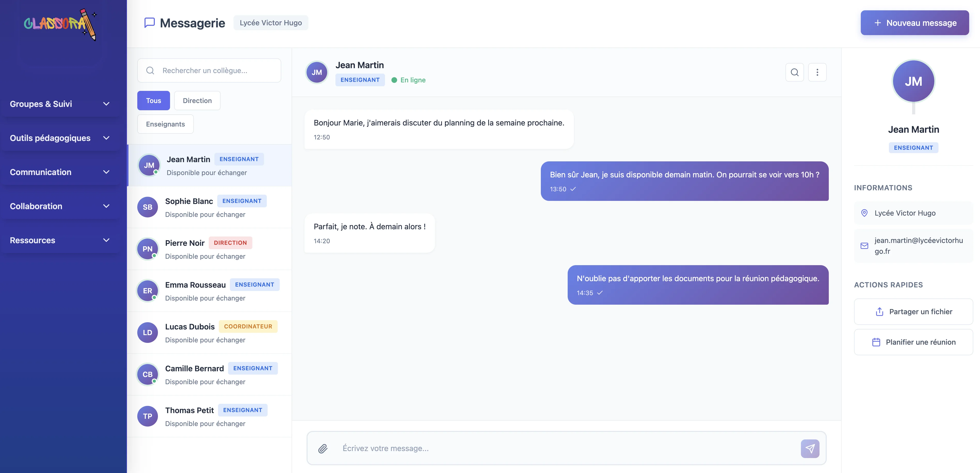Click the email envelope icon
The width and height of the screenshot is (980, 473).
(x=864, y=246)
